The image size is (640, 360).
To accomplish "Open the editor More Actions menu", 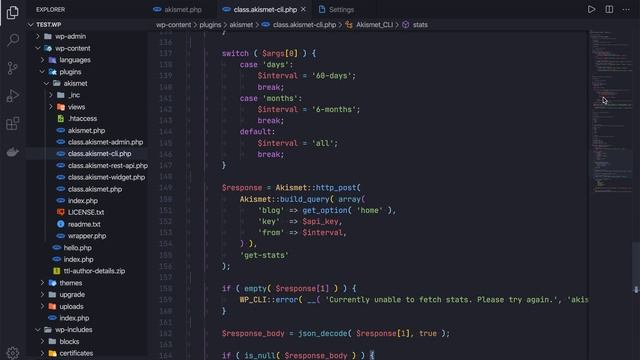I will (626, 9).
